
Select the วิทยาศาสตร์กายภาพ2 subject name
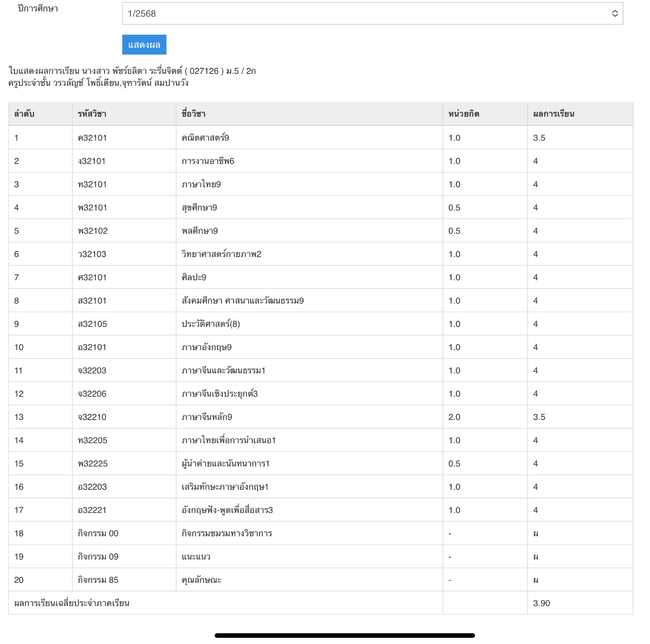click(221, 254)
